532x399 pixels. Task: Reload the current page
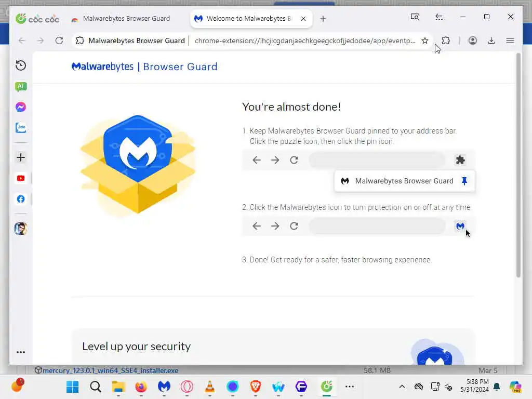[59, 41]
